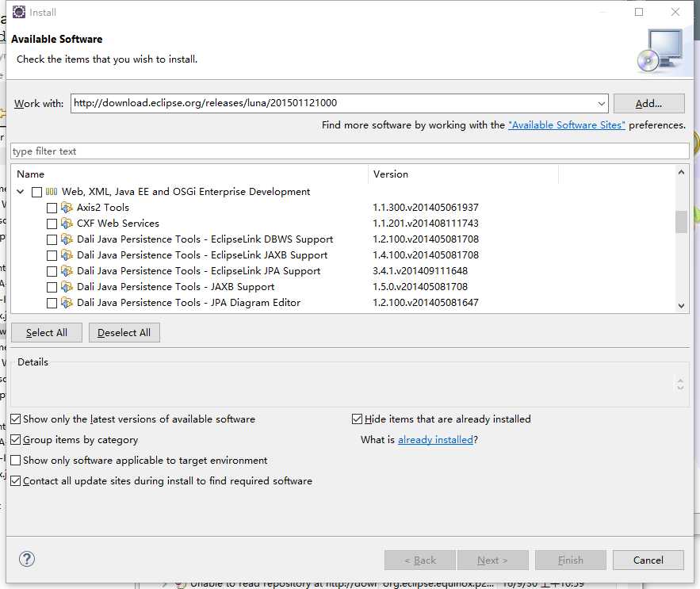Click the Web, XML, Java EE category icon
The width and height of the screenshot is (700, 589).
52,192
